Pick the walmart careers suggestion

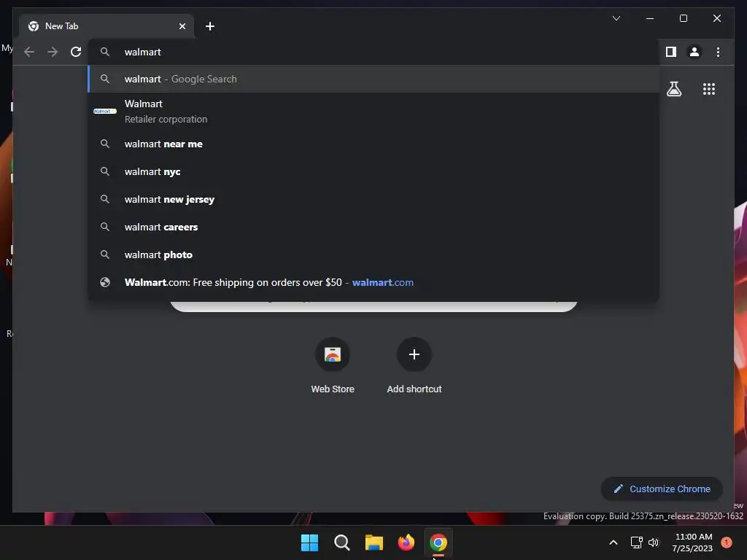[374, 227]
